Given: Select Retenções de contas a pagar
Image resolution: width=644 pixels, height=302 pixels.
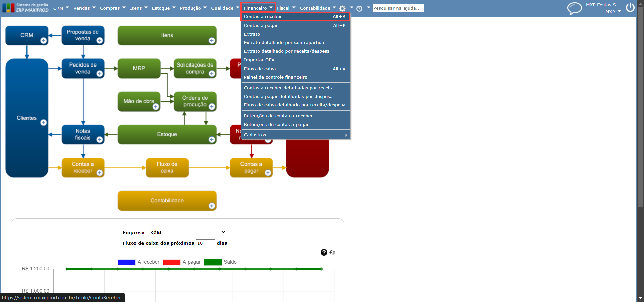Looking at the screenshot, I should (295, 125).
